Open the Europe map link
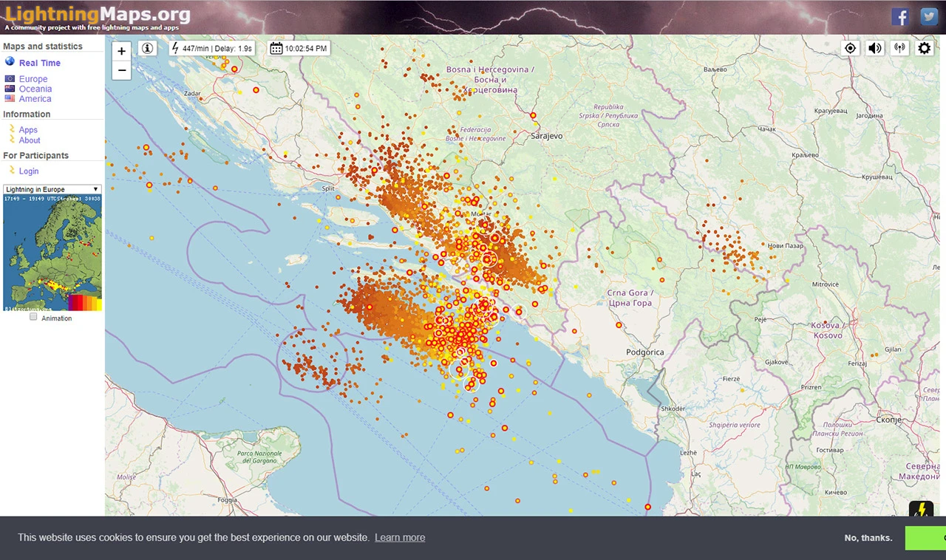This screenshot has height=560, width=946. click(x=33, y=79)
